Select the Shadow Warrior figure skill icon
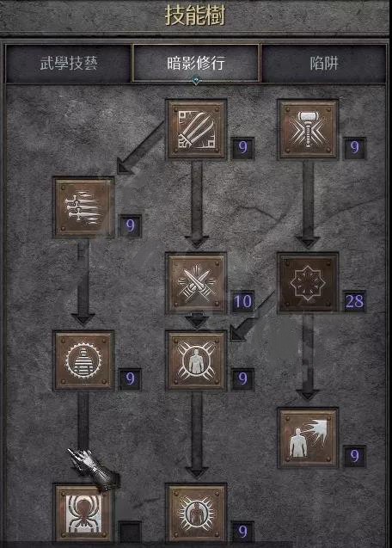The height and width of the screenshot is (548, 392). click(196, 360)
